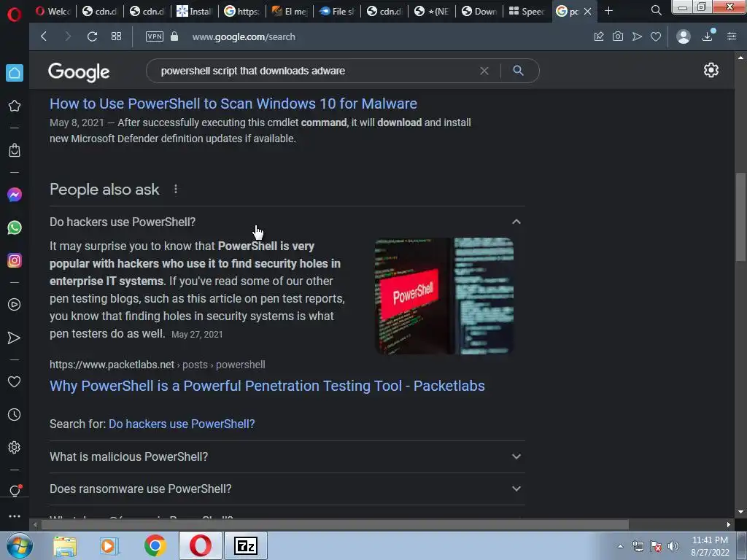This screenshot has height=560, width=747.
Task: Open Opera sidebar home button
Action: point(15,73)
